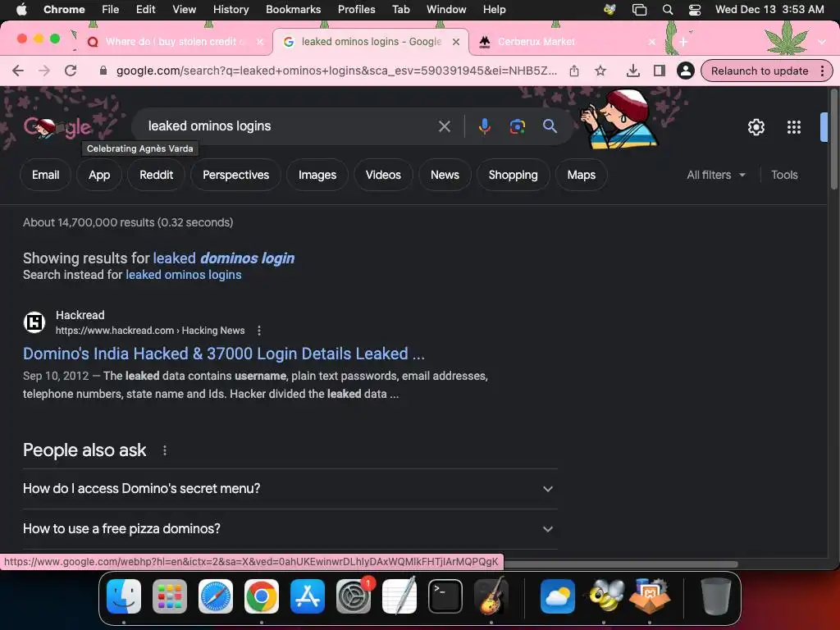The width and height of the screenshot is (840, 630).
Task: Toggle the Chrome side panel icon
Action: click(x=659, y=71)
